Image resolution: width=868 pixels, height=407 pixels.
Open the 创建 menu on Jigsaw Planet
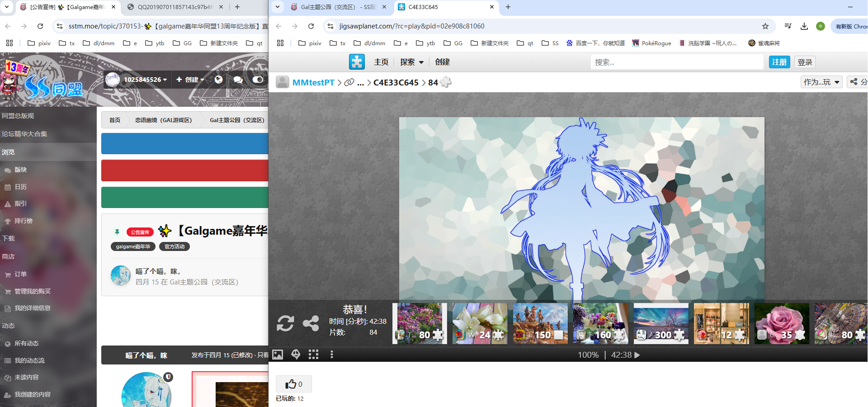[442, 62]
